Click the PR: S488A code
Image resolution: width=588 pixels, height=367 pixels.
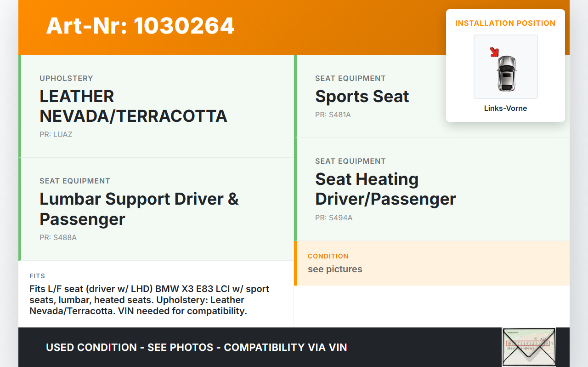tap(58, 238)
